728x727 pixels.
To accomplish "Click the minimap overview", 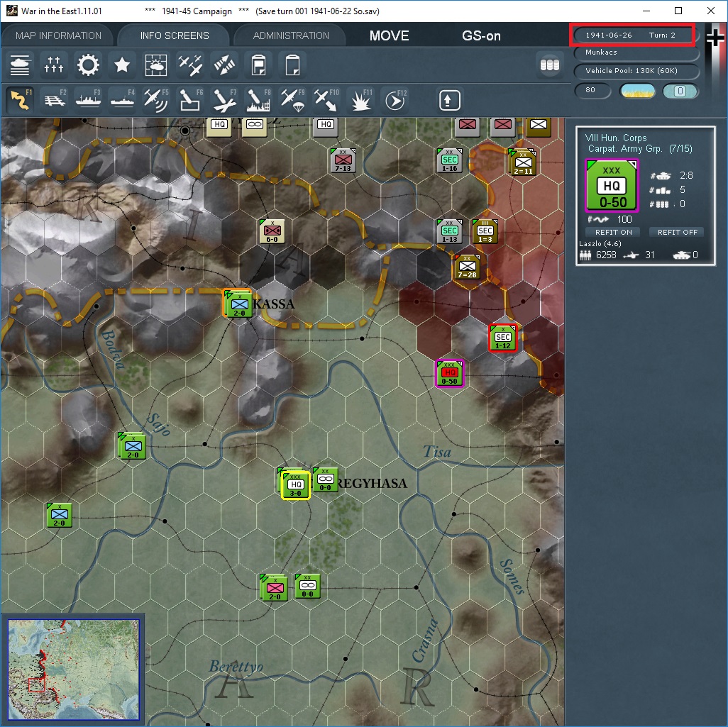I will pyautogui.click(x=73, y=670).
